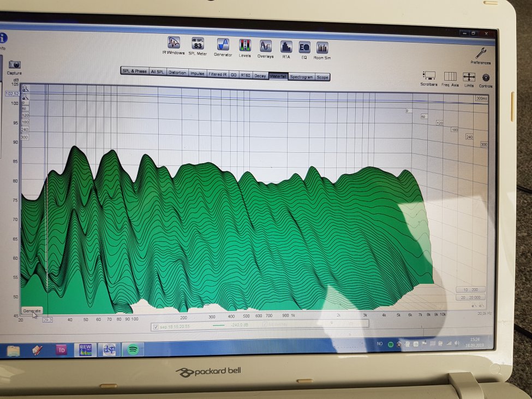
Task: Click upper zoom magnifier in graph corner
Action: 26,89
